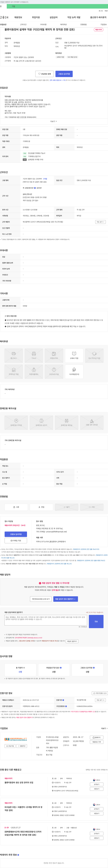
Task: Click 거짓구인광고 신고 button
Action: click(x=100, y=693)
